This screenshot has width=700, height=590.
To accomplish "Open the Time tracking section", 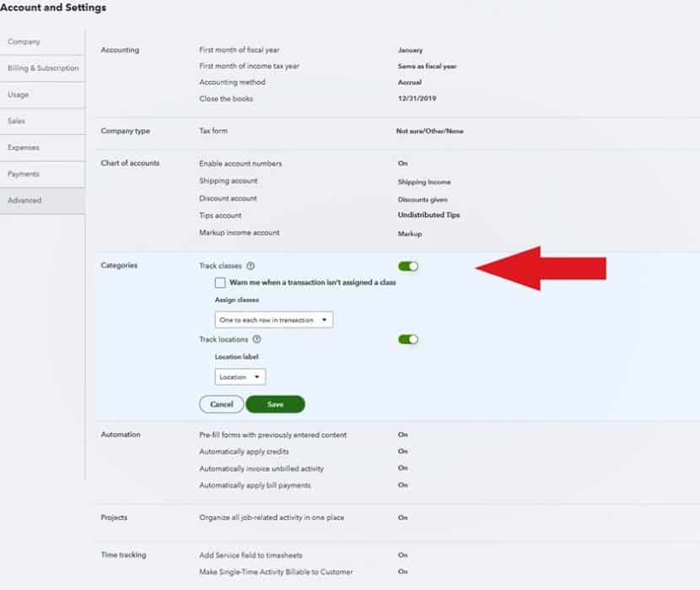I will [122, 555].
